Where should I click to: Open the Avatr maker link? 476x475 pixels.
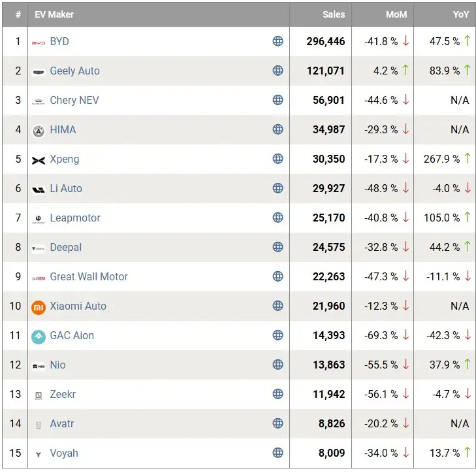[62, 423]
